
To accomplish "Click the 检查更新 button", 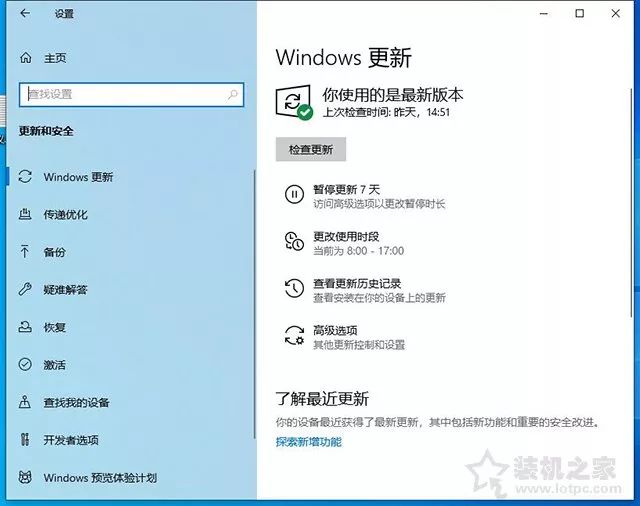I will click(311, 149).
